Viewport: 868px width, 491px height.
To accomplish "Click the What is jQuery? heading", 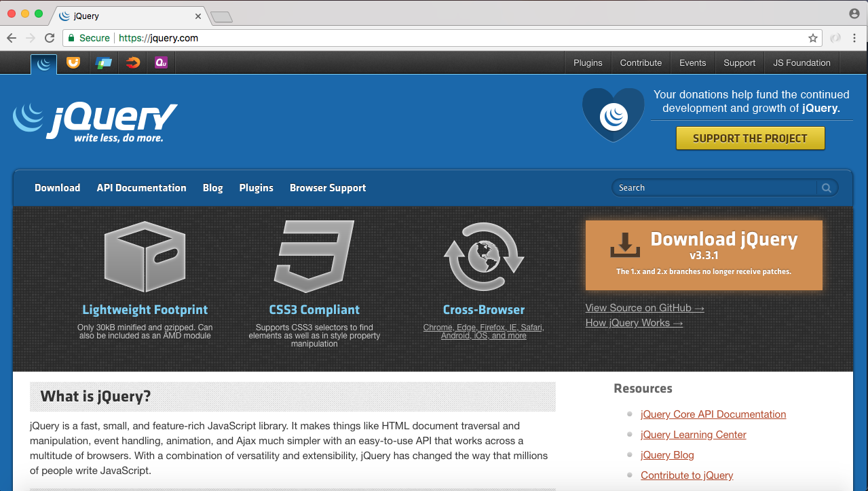I will point(96,396).
